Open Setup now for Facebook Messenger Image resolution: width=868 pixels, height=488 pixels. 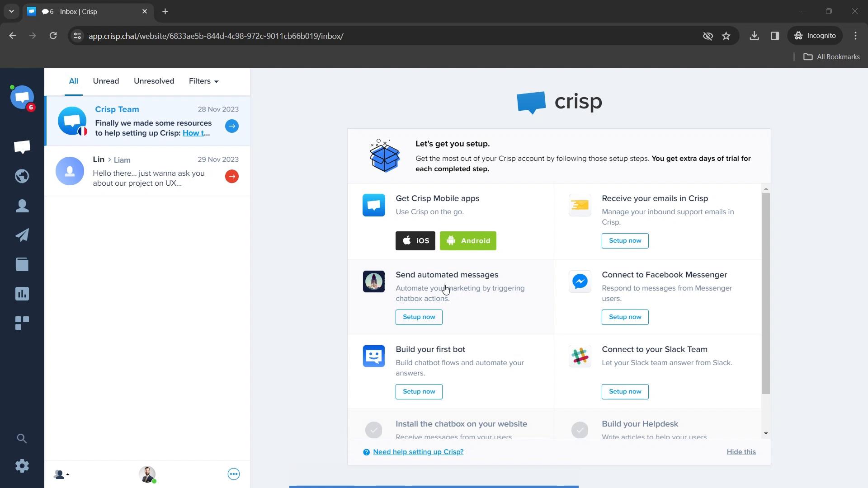(x=625, y=317)
